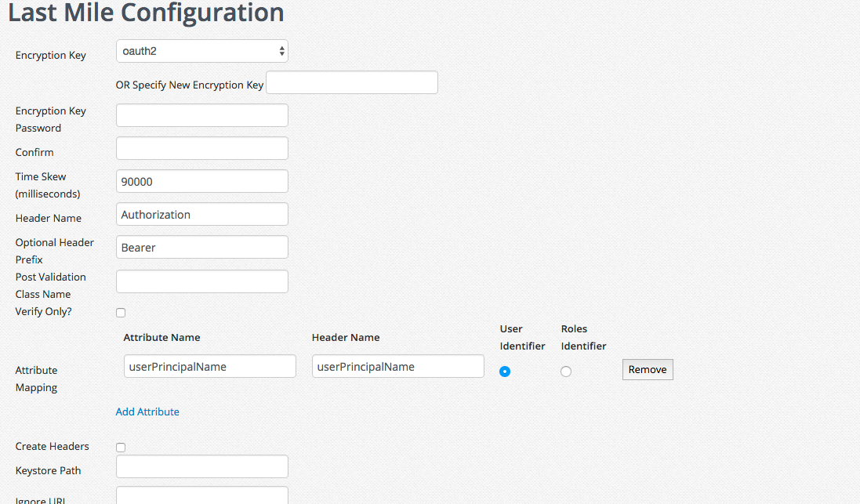860x504 pixels.
Task: Select the Time Skew field containing 90000
Action: click(x=201, y=181)
